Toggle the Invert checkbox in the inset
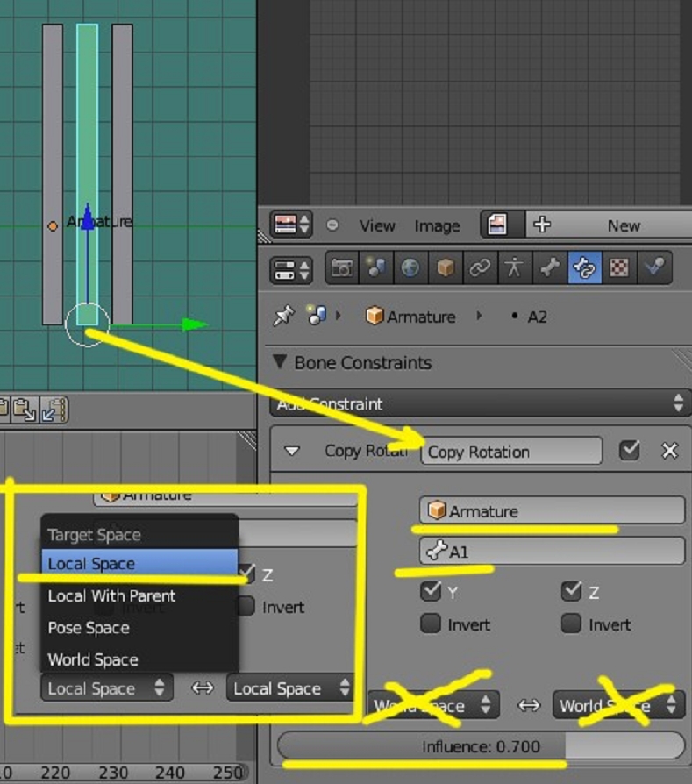Viewport: 692px width, 784px height. 246,606
